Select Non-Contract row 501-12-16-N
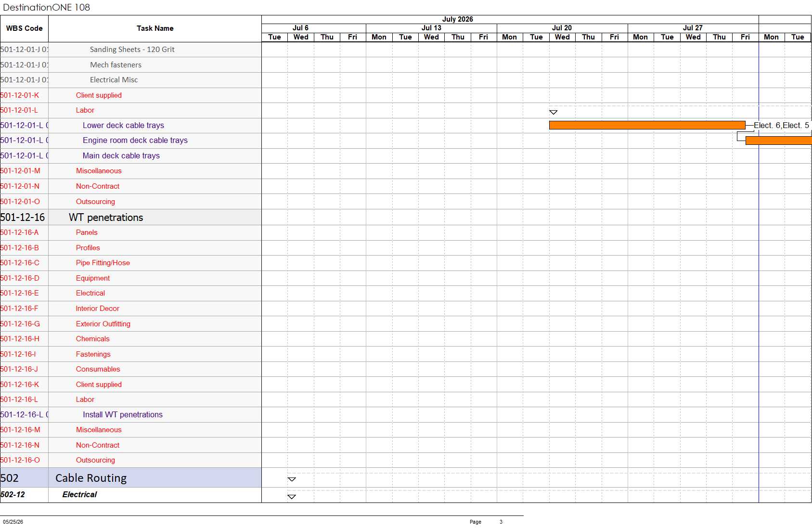The height and width of the screenshot is (528, 812). [x=98, y=445]
